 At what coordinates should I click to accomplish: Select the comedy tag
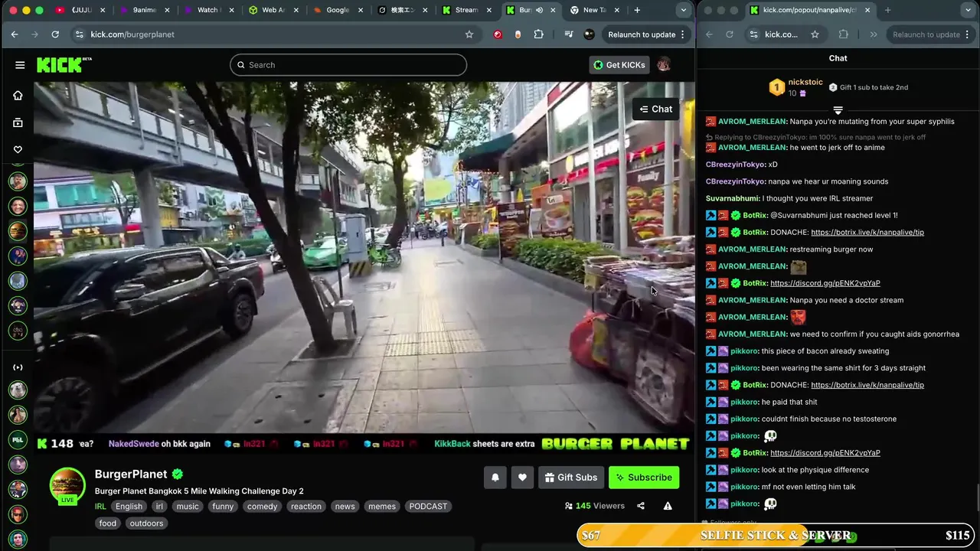click(262, 507)
